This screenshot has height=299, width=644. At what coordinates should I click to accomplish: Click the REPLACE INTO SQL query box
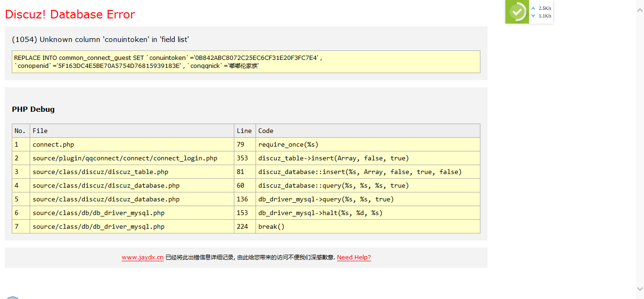pos(246,62)
